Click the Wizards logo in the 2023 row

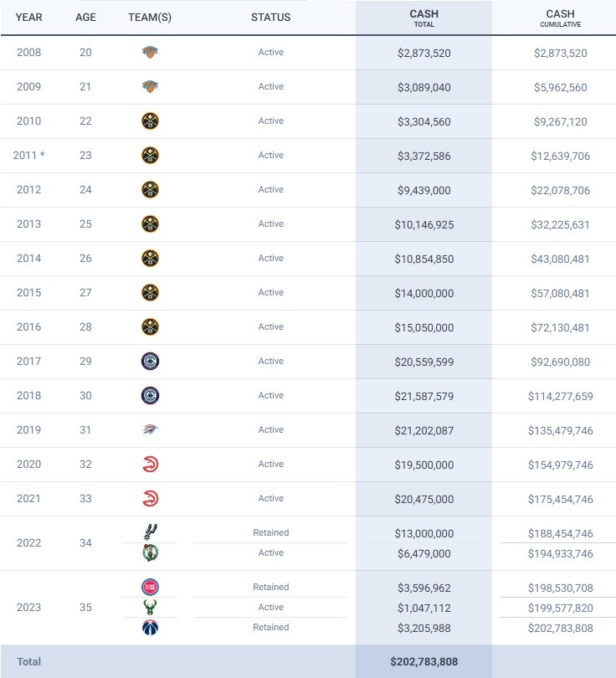click(x=151, y=628)
